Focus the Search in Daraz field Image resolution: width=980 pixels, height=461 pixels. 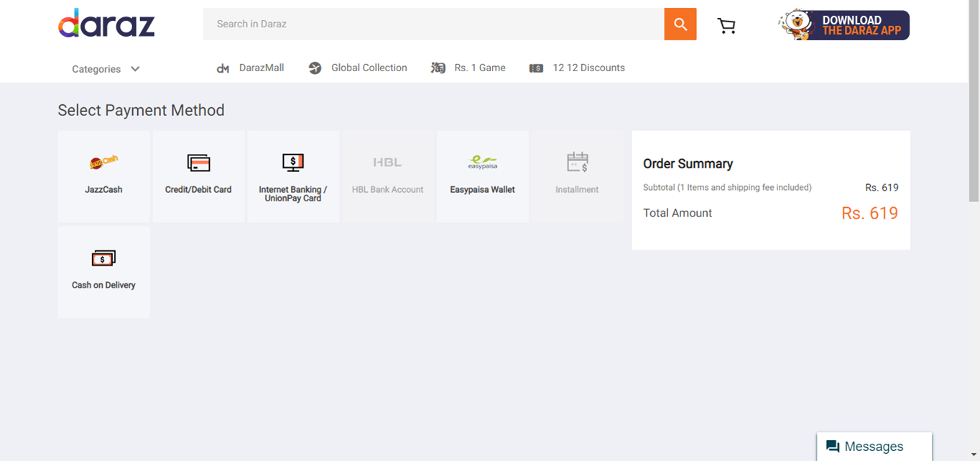tap(434, 24)
